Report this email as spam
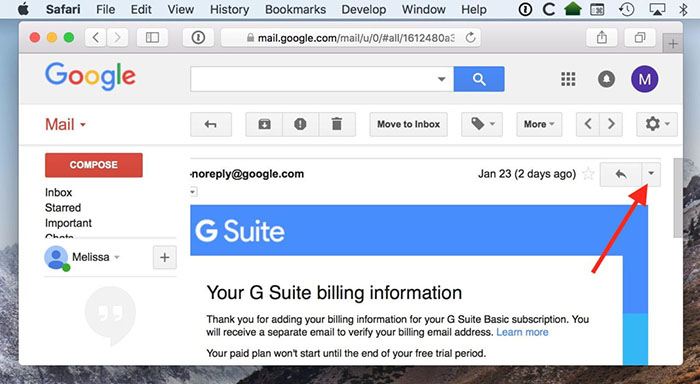The height and width of the screenshot is (384, 700). click(300, 124)
